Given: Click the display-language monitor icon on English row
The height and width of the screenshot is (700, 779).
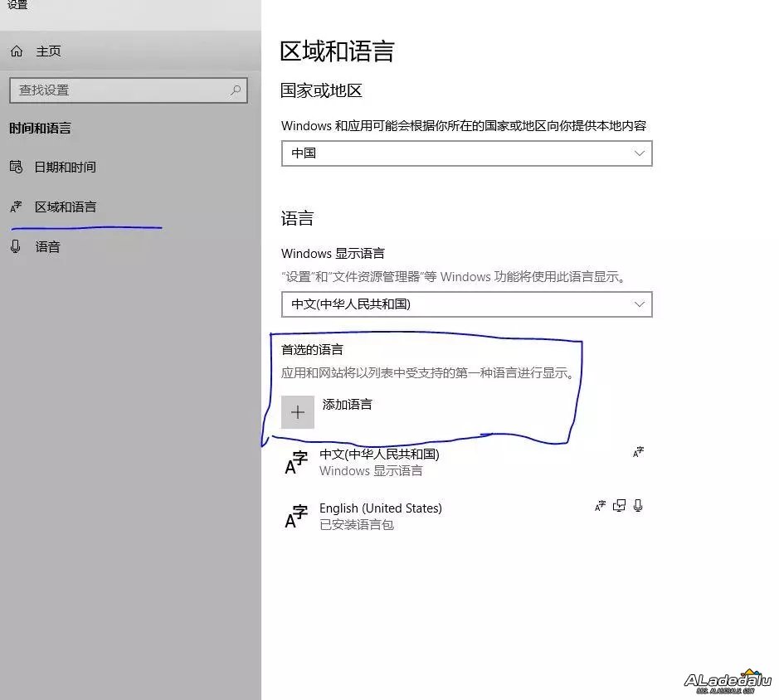Looking at the screenshot, I should pos(619,506).
